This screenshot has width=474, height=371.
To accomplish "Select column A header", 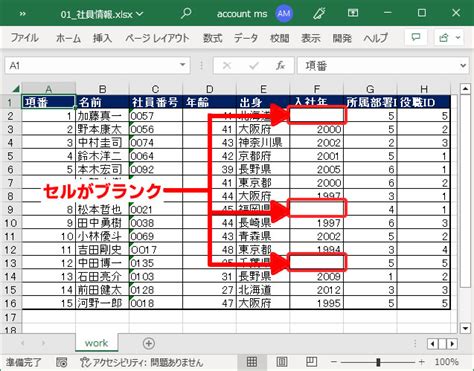I will pyautogui.click(x=49, y=89).
